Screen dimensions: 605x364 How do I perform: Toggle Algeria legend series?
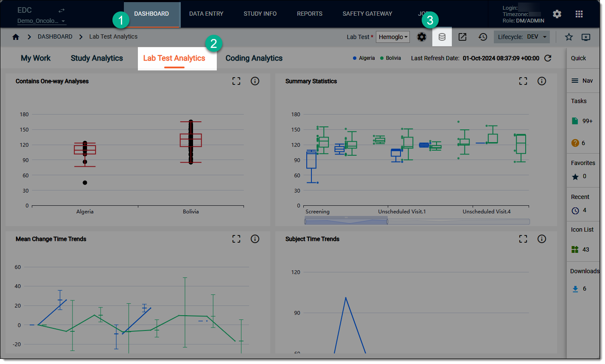pyautogui.click(x=364, y=58)
